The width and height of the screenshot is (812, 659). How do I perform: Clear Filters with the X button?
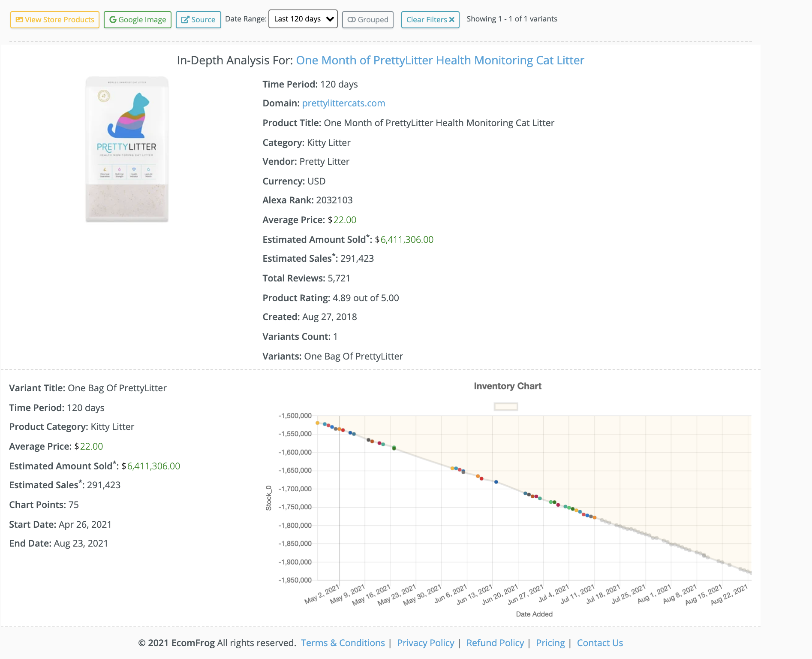(x=430, y=20)
